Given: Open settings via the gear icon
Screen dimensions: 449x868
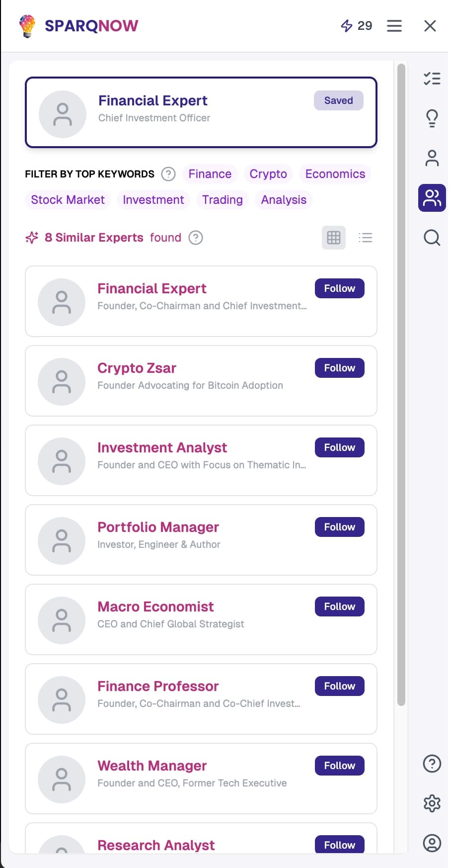Looking at the screenshot, I should pos(432,803).
